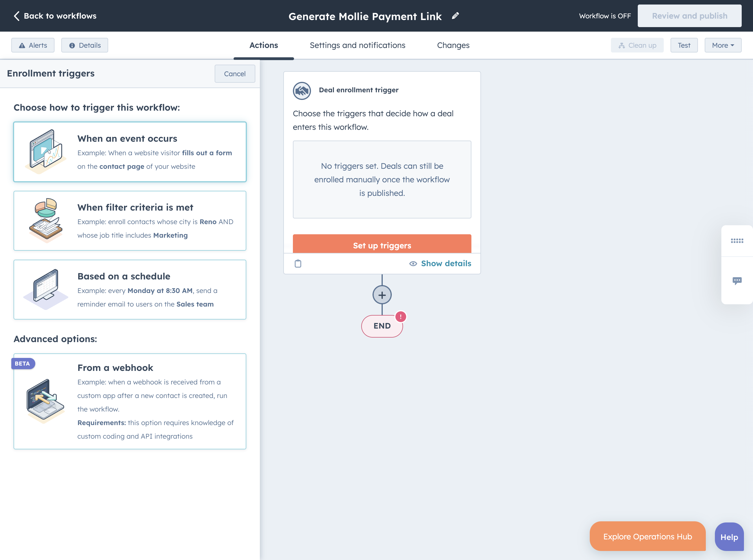Click the red exclamation alert badge on END
The width and height of the screenshot is (753, 560).
(x=401, y=317)
